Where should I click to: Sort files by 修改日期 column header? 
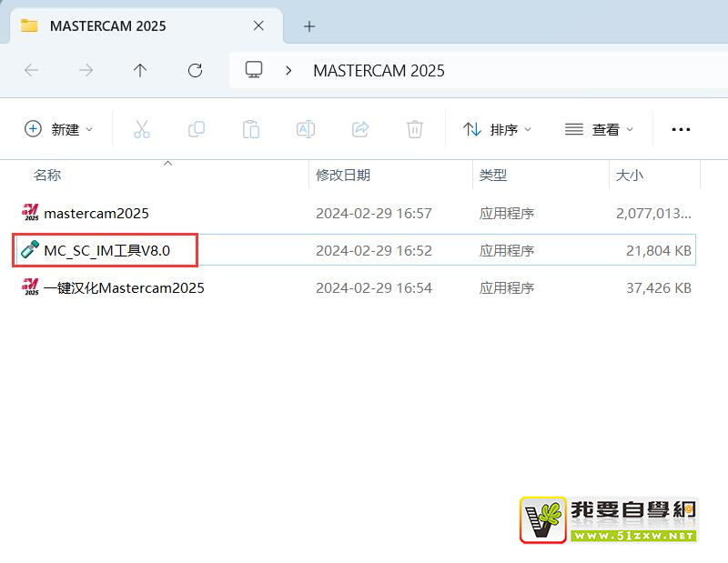(343, 175)
